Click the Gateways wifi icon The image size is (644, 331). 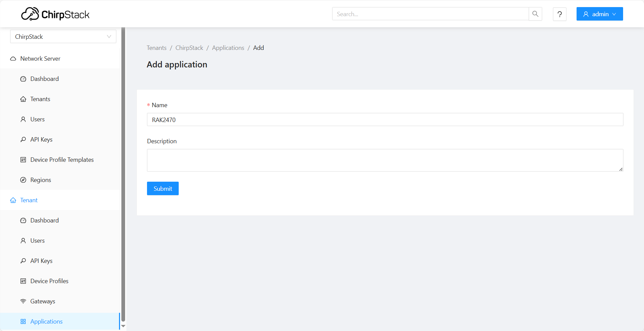click(x=23, y=301)
